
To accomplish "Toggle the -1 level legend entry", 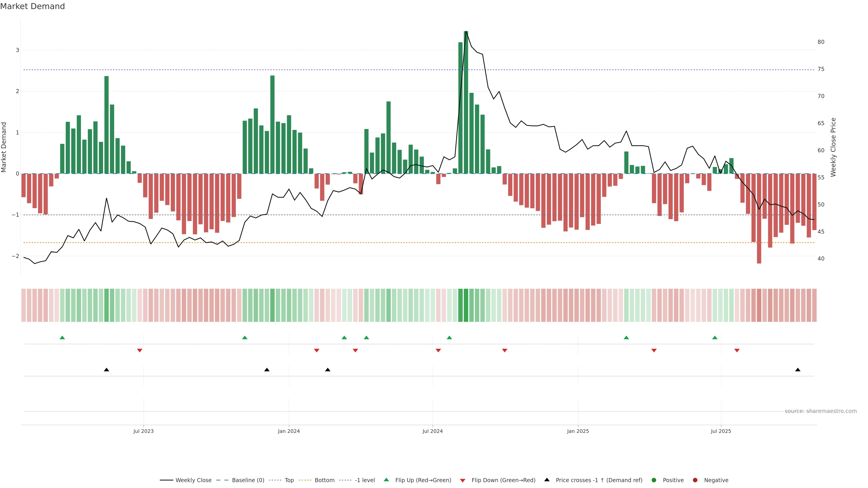I will pos(365,480).
